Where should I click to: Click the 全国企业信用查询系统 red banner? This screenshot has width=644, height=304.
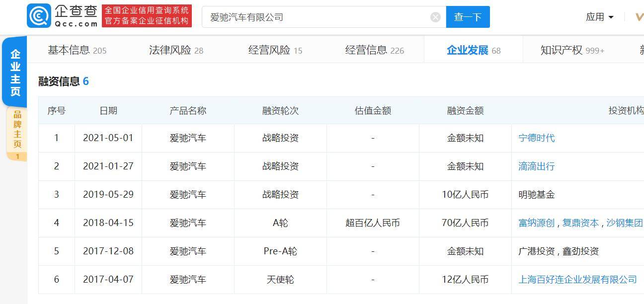(x=147, y=16)
